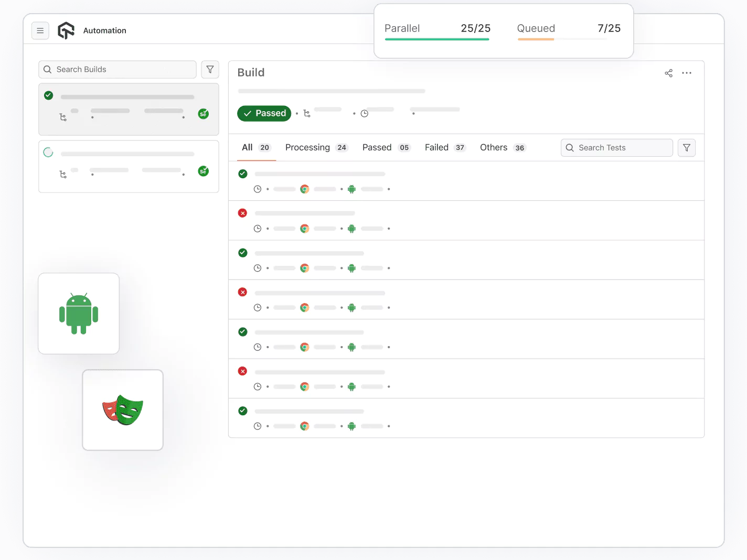This screenshot has width=747, height=560.
Task: Select the Selenium icon on the first build
Action: tap(204, 114)
